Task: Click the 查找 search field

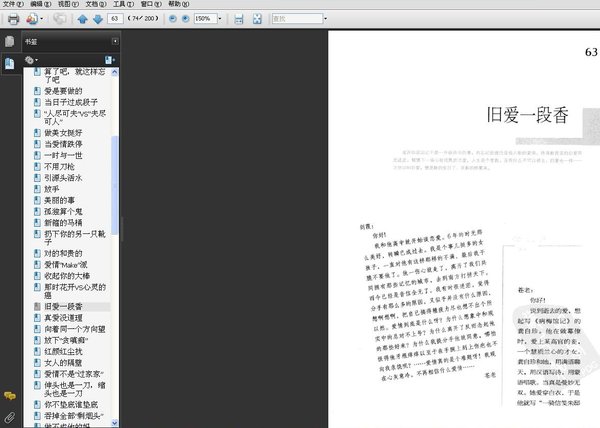Action: [297, 18]
